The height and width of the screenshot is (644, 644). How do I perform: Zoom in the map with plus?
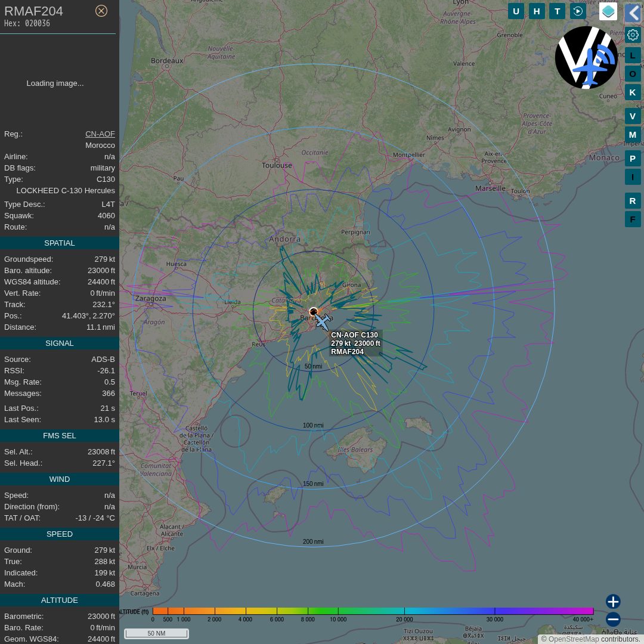(x=613, y=602)
